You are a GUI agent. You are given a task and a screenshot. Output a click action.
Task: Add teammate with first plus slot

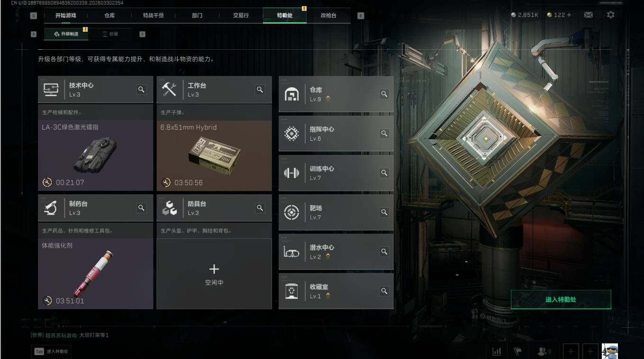coord(571,351)
